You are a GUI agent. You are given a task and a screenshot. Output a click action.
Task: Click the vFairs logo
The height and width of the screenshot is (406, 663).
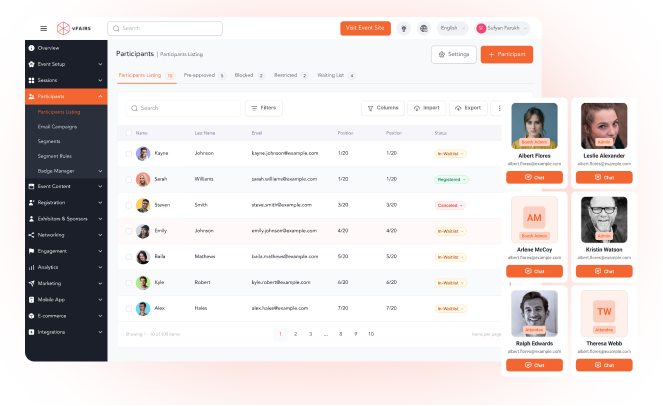[x=76, y=29]
